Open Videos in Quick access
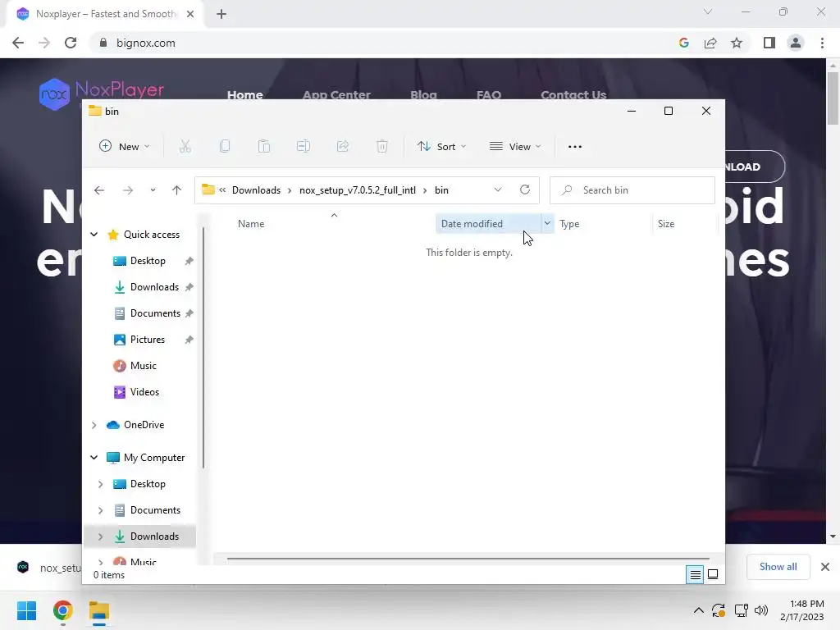Viewport: 840px width, 630px height. (144, 392)
